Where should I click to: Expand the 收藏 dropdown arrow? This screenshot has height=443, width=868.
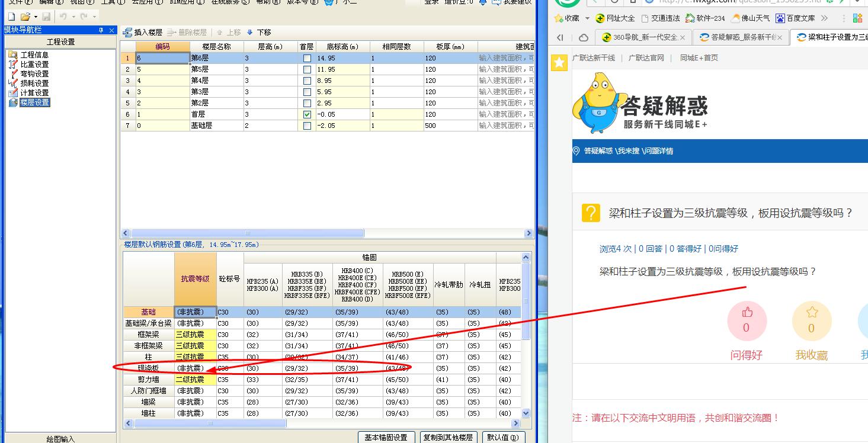point(587,18)
